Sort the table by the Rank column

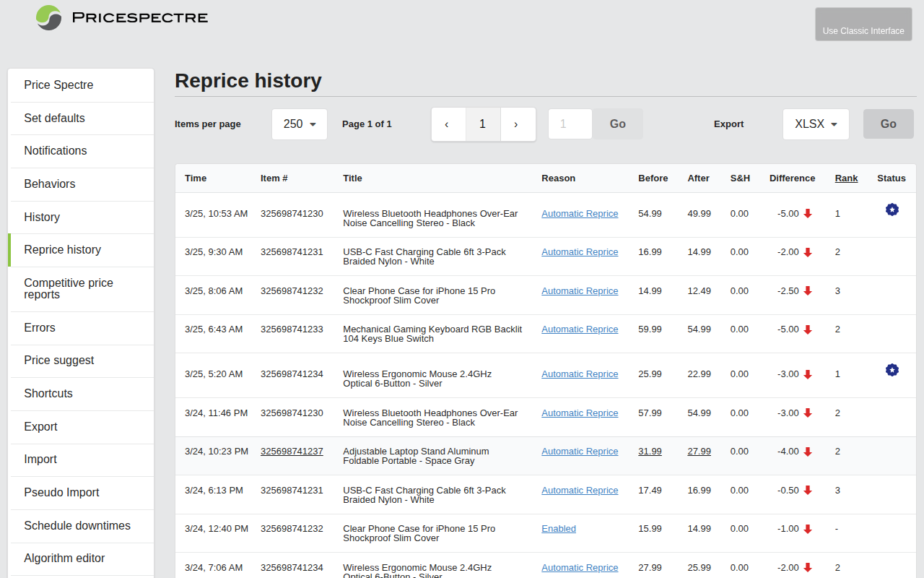[x=846, y=178]
